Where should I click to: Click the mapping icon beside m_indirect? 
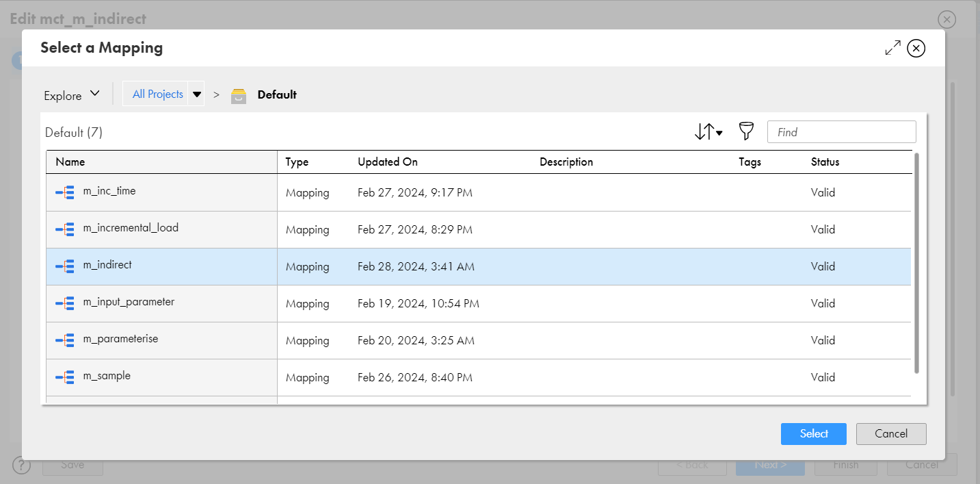point(65,266)
